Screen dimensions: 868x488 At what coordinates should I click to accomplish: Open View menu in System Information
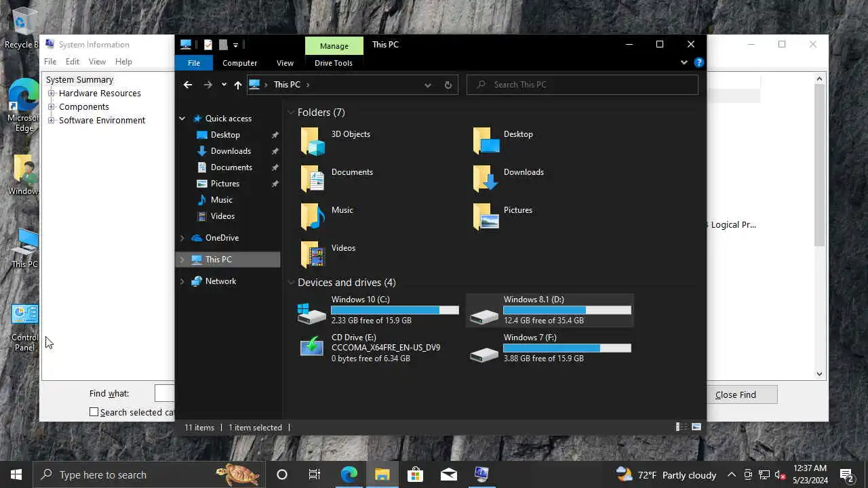pyautogui.click(x=97, y=62)
